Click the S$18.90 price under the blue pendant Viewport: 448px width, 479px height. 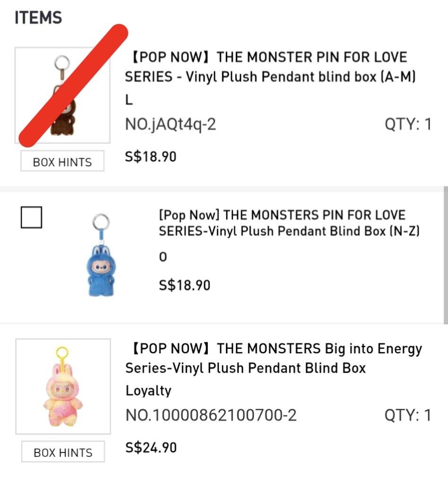pyautogui.click(x=184, y=285)
